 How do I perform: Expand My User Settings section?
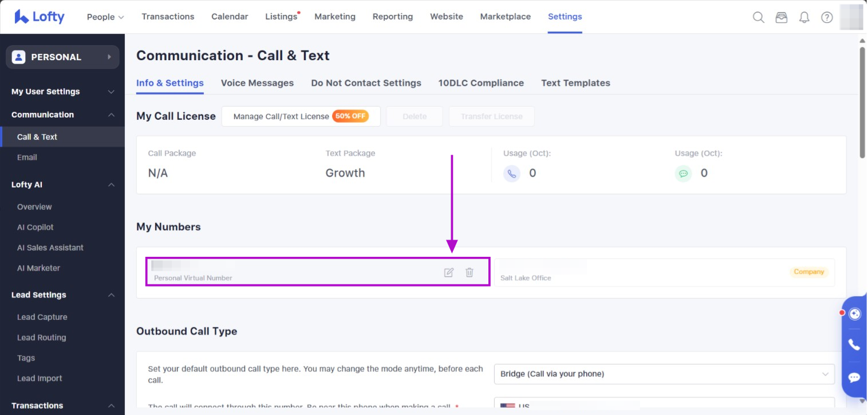tap(111, 92)
